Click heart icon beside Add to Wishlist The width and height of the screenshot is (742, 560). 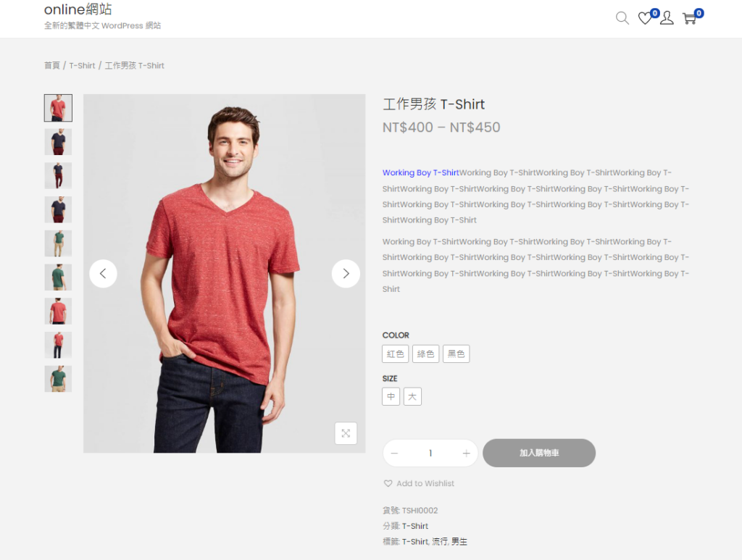click(x=388, y=483)
